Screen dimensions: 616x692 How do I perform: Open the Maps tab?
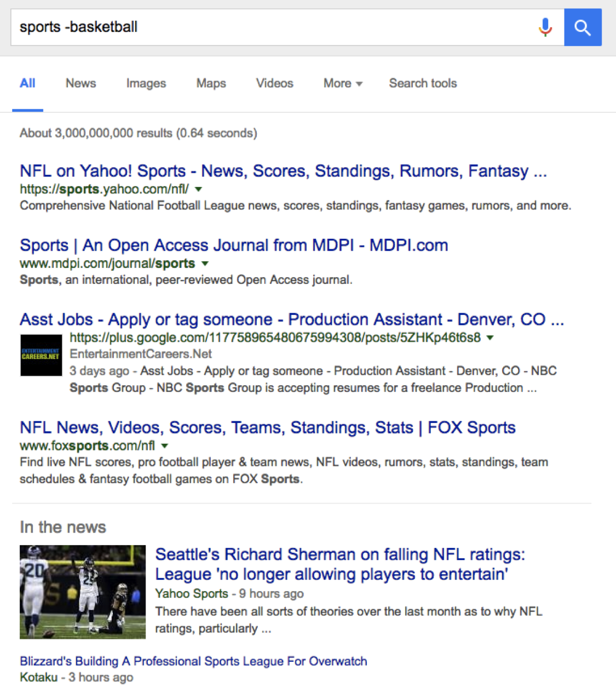coord(210,83)
